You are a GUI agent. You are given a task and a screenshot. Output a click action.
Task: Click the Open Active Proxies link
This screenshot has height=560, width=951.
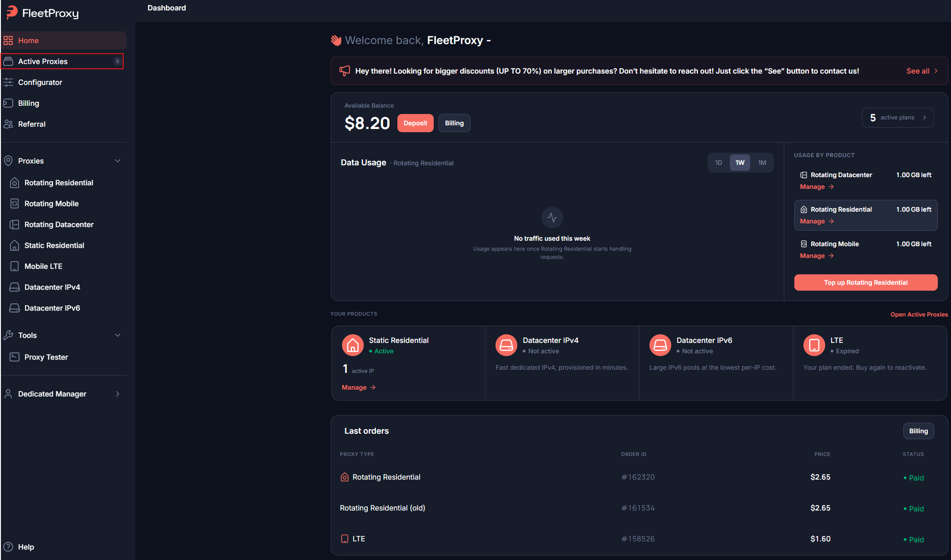pyautogui.click(x=919, y=314)
